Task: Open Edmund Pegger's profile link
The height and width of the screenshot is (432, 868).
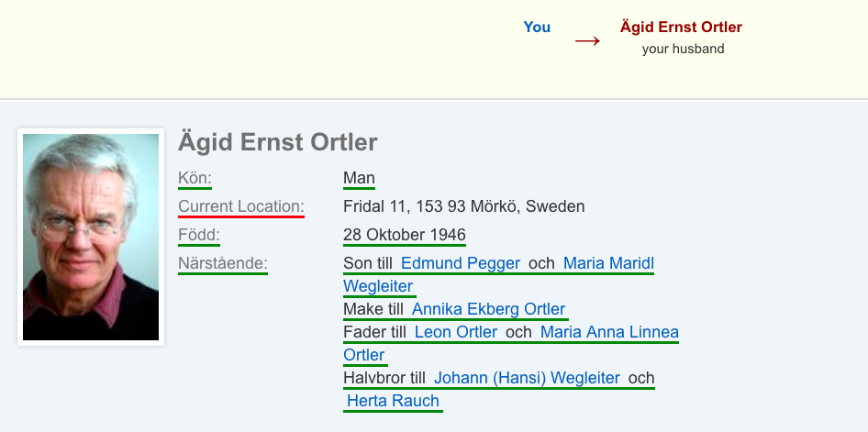Action: point(461,264)
